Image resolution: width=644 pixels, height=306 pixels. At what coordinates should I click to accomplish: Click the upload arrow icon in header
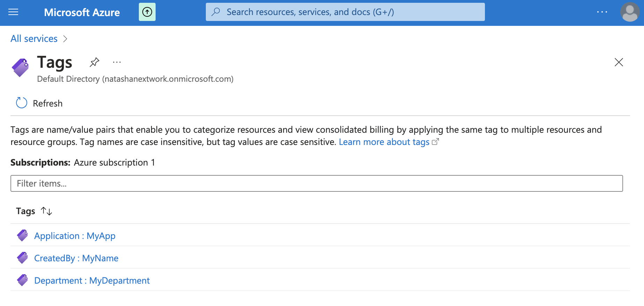(147, 12)
